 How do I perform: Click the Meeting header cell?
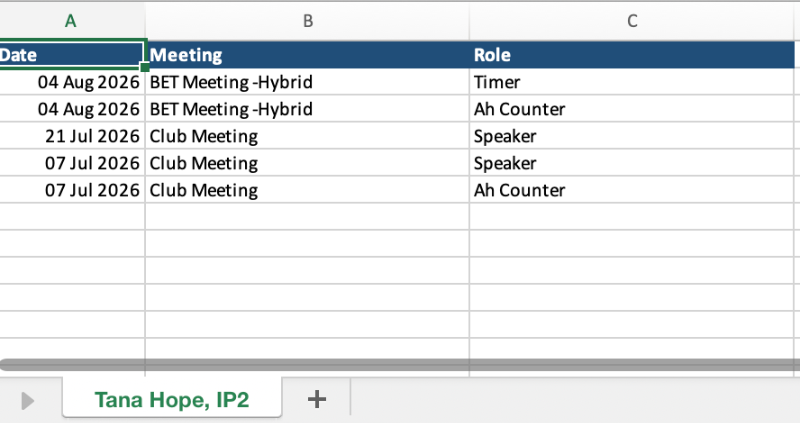tap(308, 55)
